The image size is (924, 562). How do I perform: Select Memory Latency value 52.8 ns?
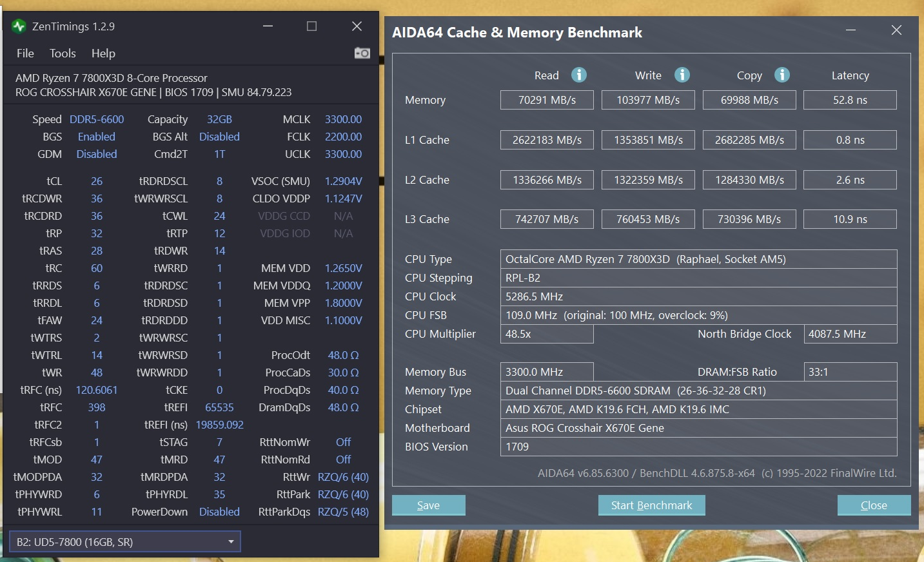point(850,100)
